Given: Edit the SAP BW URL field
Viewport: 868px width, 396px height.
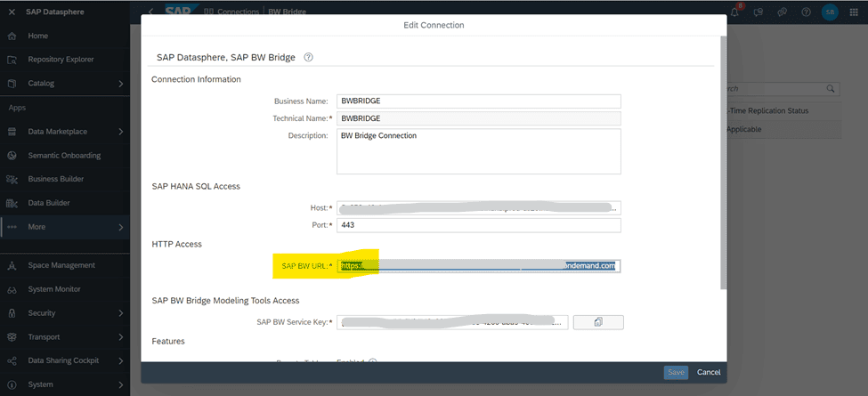Looking at the screenshot, I should pos(479,266).
